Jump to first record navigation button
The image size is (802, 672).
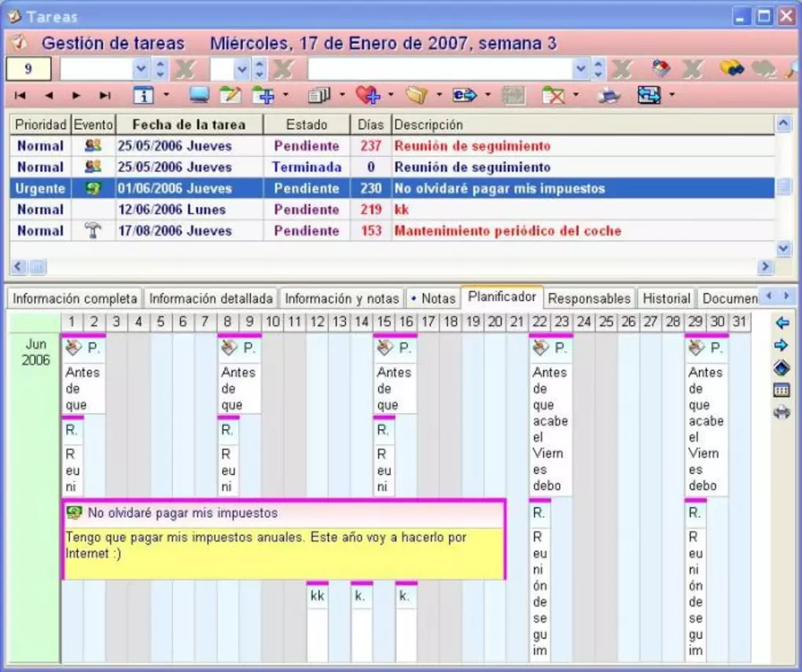tap(20, 96)
